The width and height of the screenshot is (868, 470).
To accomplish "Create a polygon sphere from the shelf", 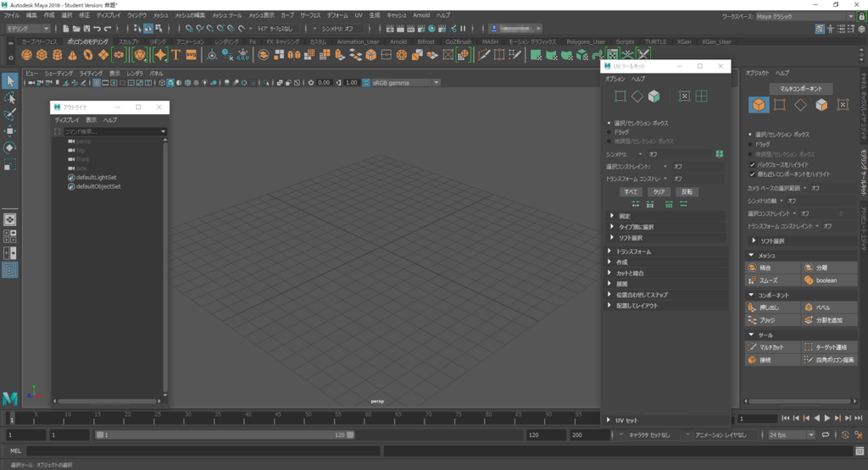I will pos(26,55).
